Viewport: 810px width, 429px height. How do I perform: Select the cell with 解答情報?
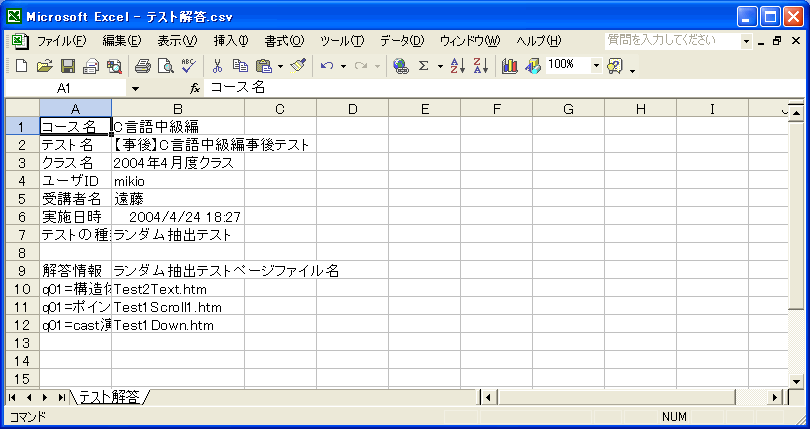tap(75, 270)
